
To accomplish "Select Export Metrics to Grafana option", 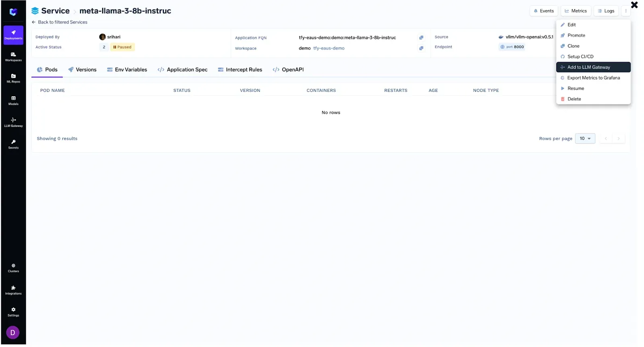I will [x=593, y=78].
